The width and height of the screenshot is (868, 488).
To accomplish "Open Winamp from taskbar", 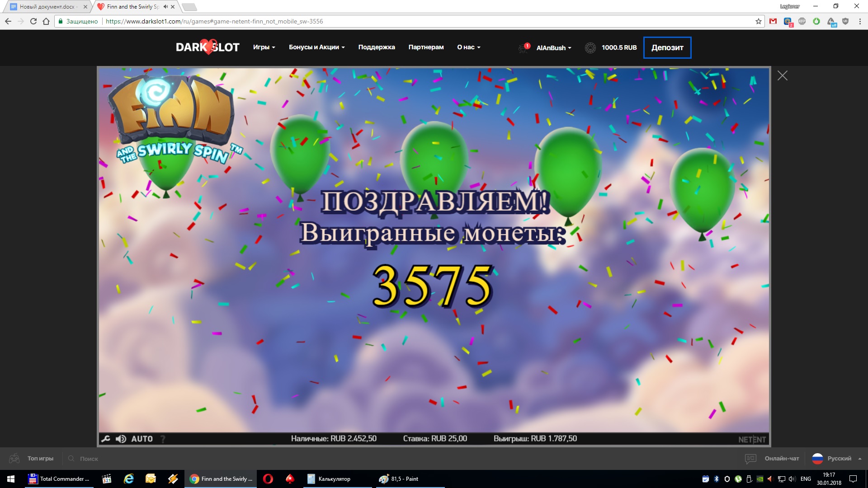I will point(173,479).
